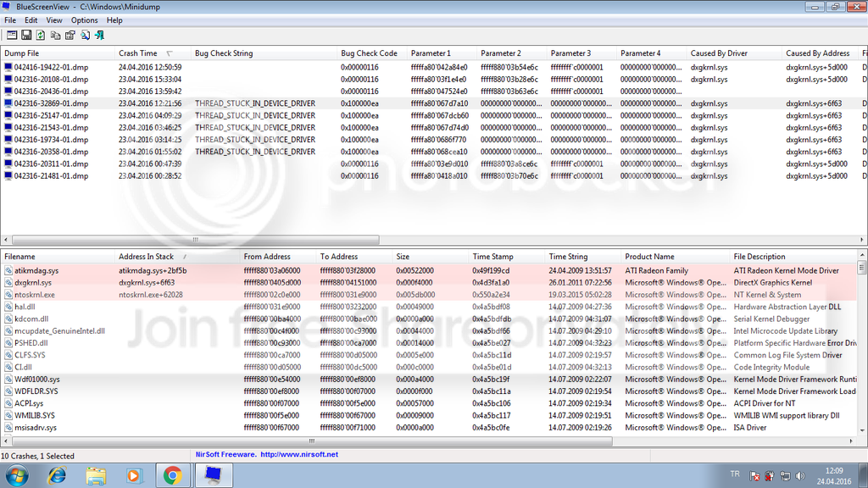Screen dimensions: 868x488
Task: Open Windows Explorer from taskbar
Action: [95, 476]
